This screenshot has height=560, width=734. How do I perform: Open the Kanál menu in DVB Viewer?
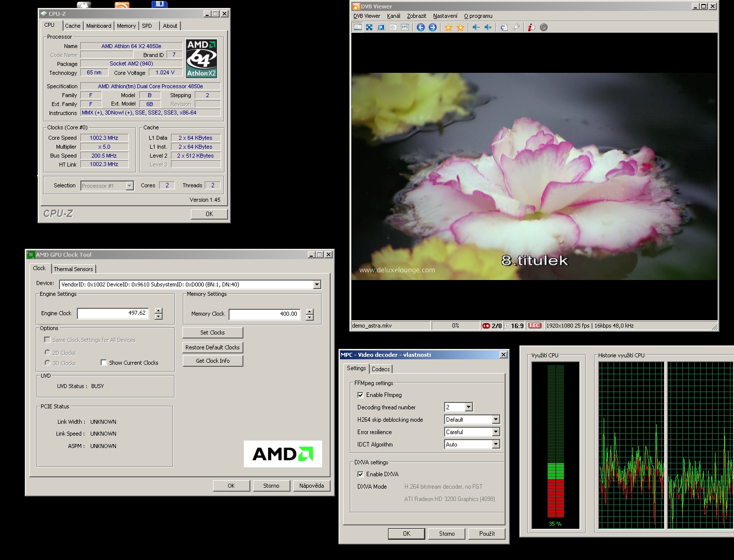[394, 16]
